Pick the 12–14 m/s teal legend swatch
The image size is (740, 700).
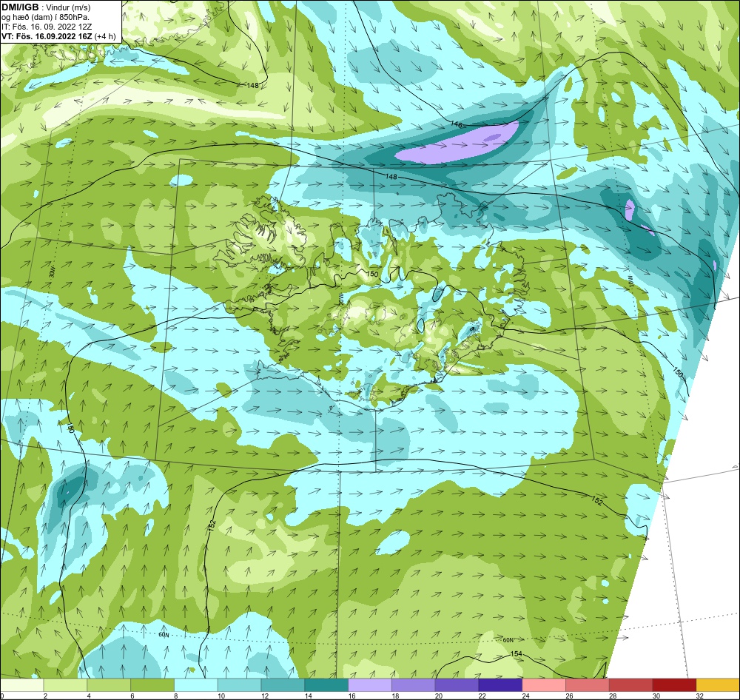[x=283, y=685]
